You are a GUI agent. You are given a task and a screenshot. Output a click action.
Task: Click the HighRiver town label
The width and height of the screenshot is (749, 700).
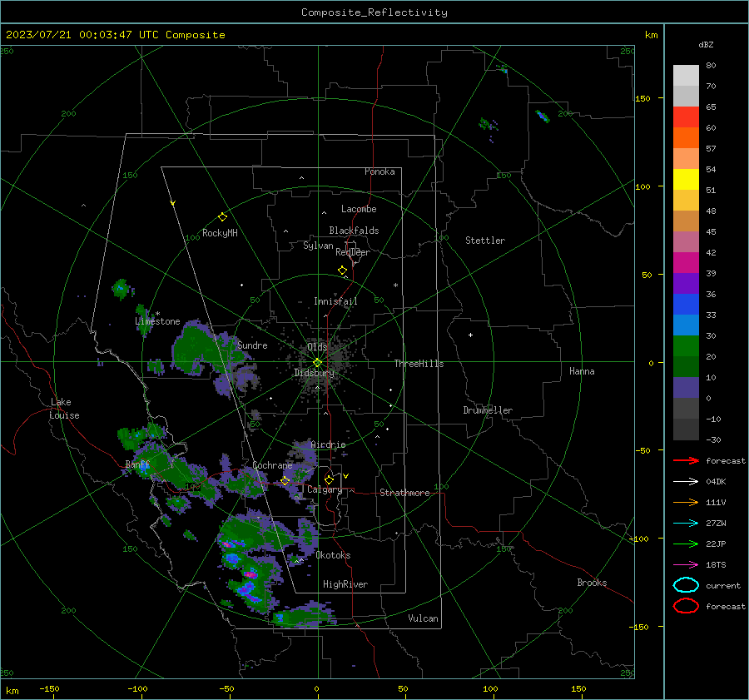tap(345, 584)
